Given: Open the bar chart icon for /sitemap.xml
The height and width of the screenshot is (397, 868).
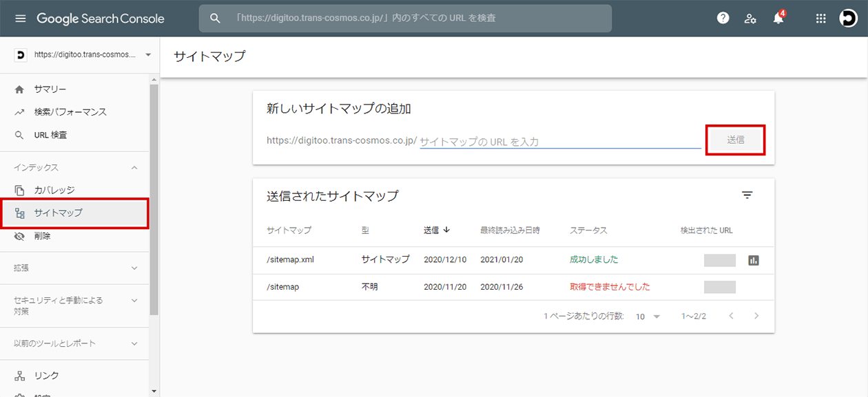Looking at the screenshot, I should [754, 260].
